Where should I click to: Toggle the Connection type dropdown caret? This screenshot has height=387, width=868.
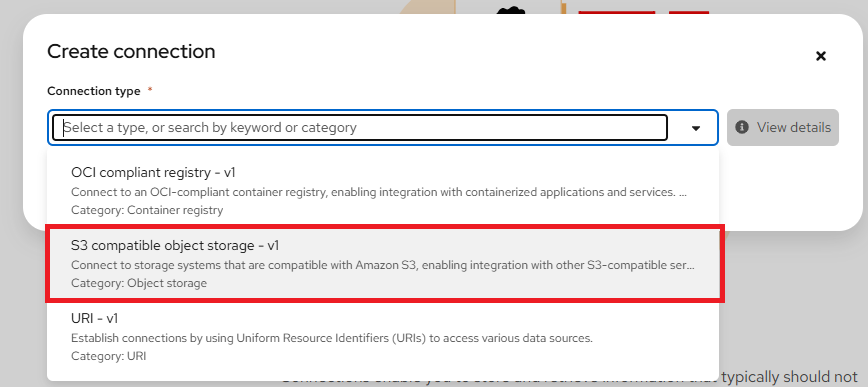[x=696, y=128]
